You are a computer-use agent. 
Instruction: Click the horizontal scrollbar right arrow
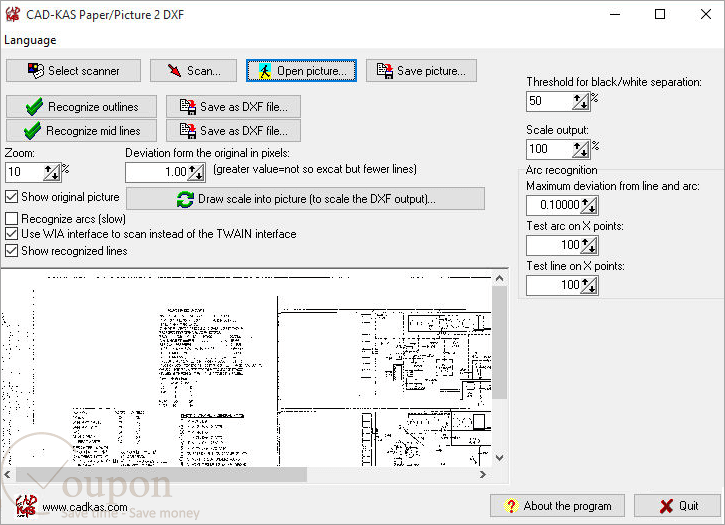tap(483, 475)
